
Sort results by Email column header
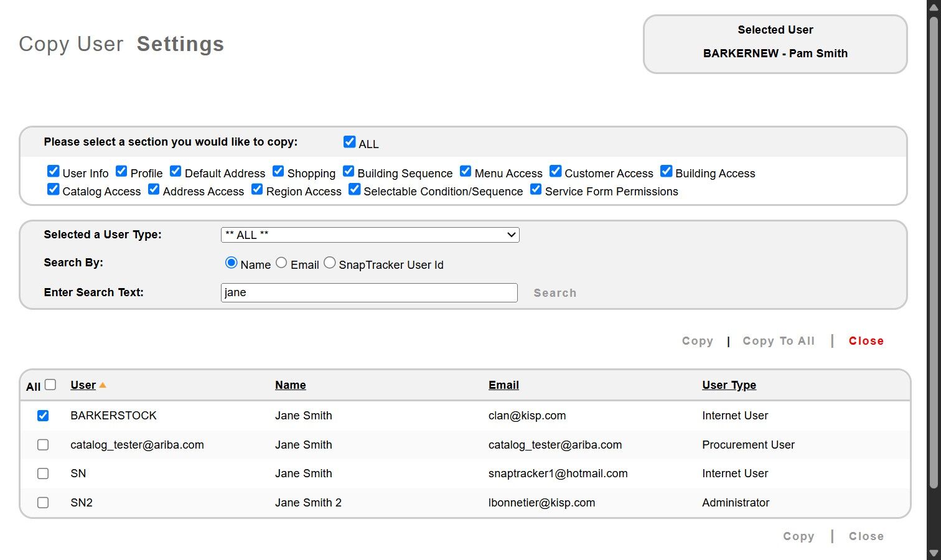coord(503,385)
